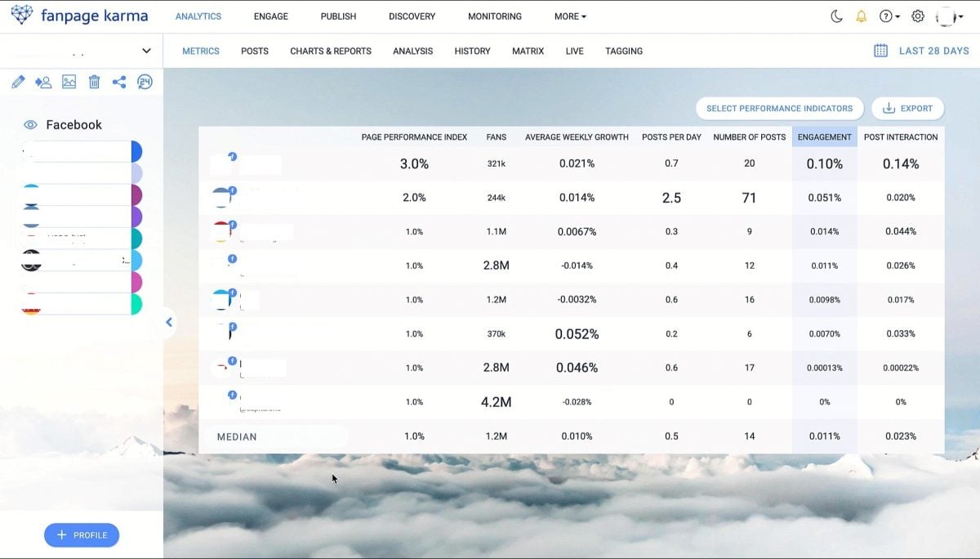Click the 0.052% weekly growth value
980x559 pixels.
(x=577, y=333)
